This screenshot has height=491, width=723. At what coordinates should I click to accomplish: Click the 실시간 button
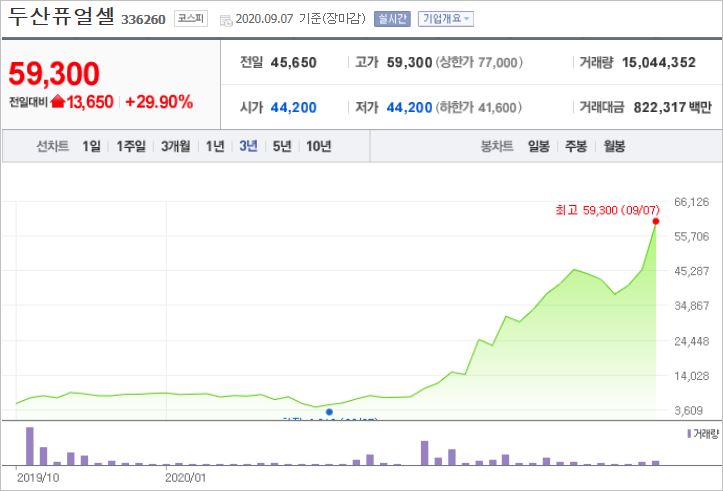(x=392, y=19)
